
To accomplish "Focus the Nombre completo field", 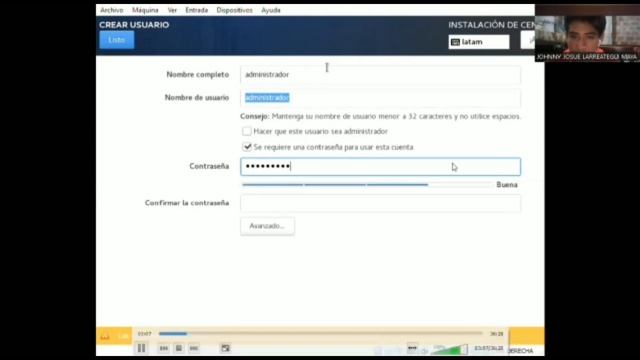I will [380, 75].
